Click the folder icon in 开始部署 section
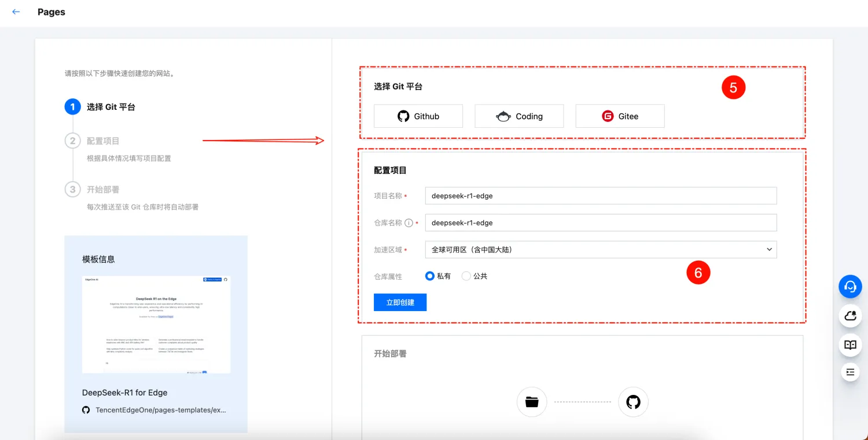 [531, 402]
